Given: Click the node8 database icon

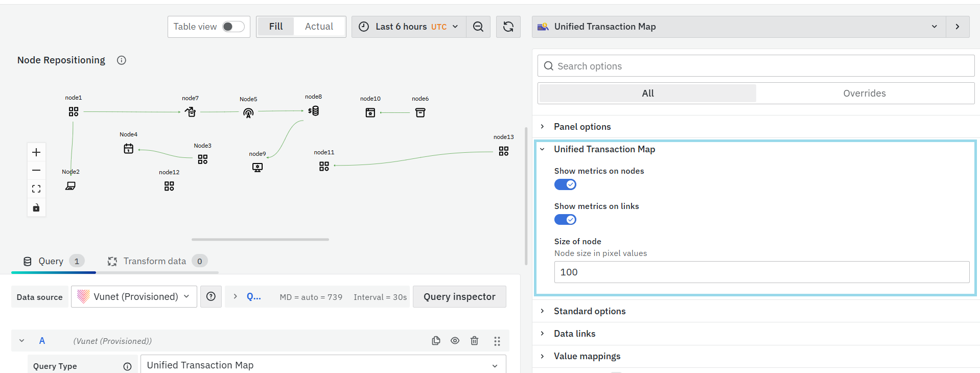Looking at the screenshot, I should 314,111.
